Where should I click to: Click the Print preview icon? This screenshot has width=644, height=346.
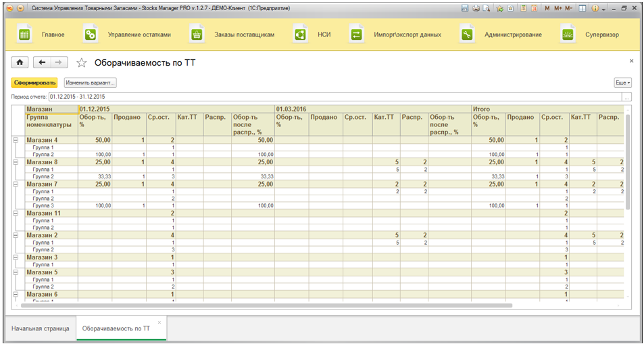click(x=487, y=8)
